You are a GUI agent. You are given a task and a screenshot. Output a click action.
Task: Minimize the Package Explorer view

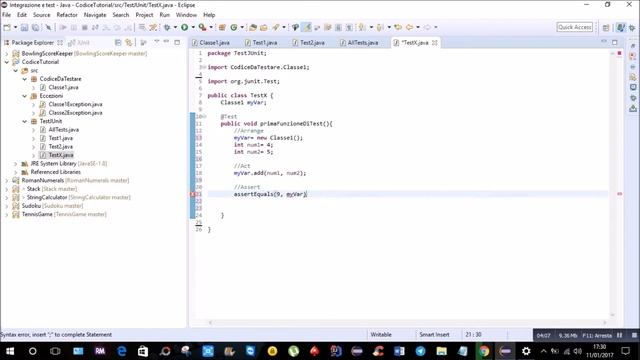click(x=167, y=42)
